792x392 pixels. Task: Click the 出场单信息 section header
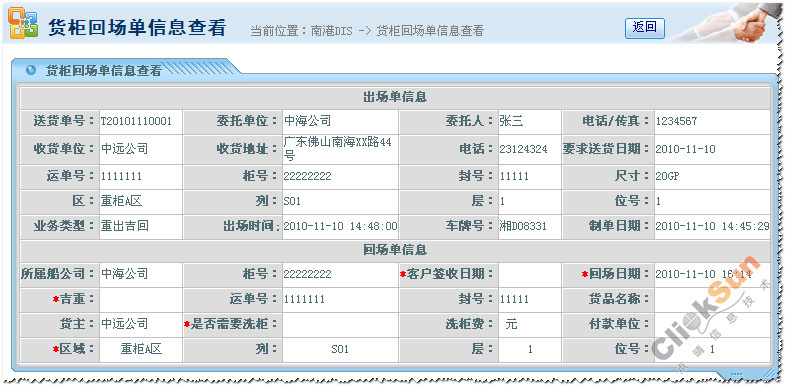point(395,97)
